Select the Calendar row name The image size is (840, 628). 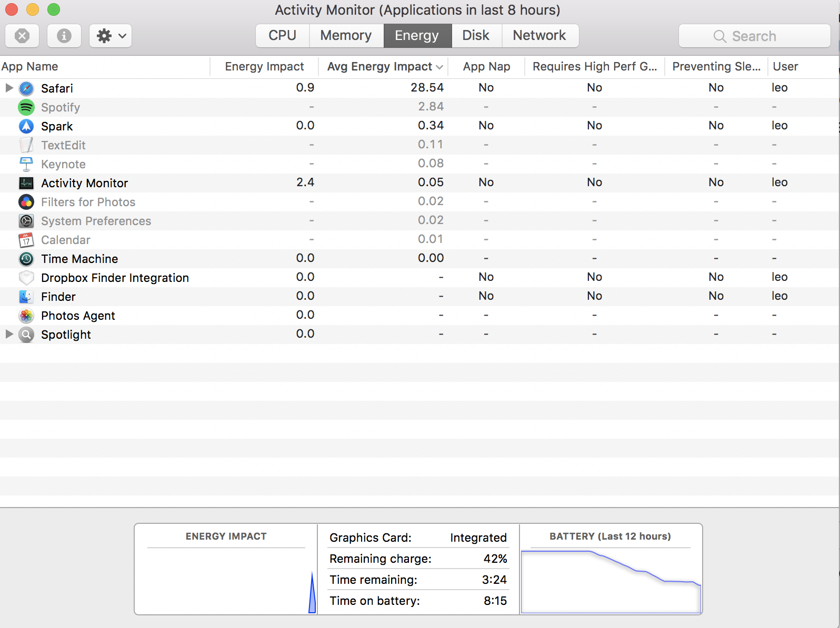66,240
